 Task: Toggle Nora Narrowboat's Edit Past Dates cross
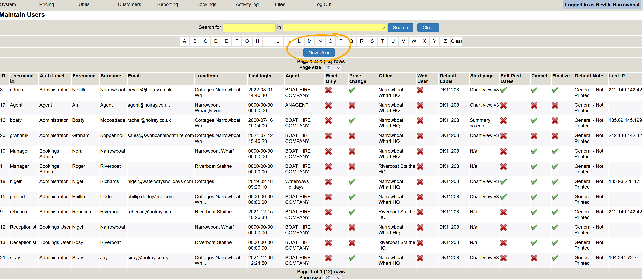[x=503, y=151]
